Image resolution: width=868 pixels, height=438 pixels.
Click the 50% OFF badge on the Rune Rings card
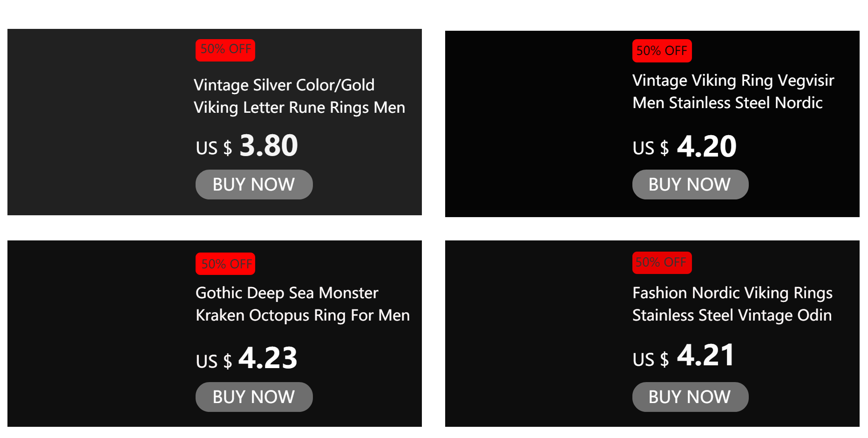(225, 50)
